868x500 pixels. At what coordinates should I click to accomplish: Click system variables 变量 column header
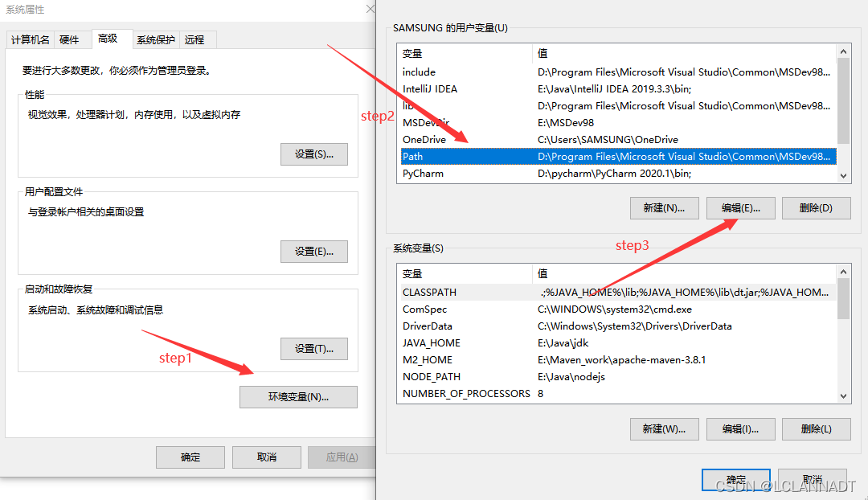465,274
